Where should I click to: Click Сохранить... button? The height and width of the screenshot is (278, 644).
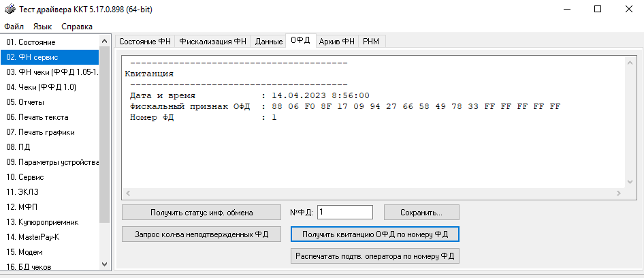click(x=421, y=212)
